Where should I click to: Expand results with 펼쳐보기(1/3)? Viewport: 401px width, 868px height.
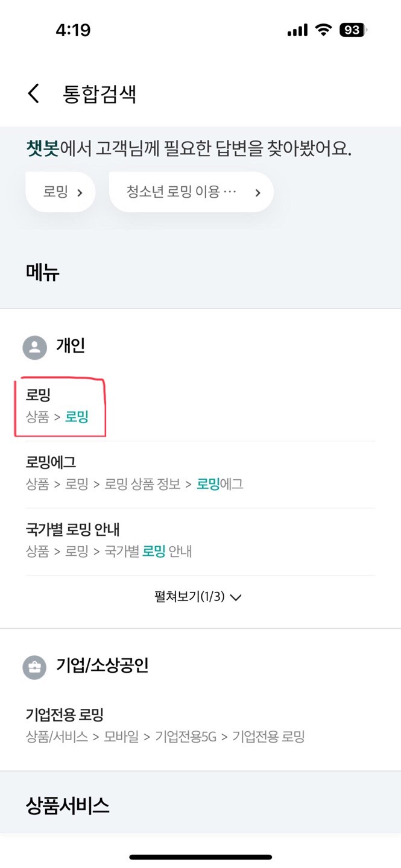(x=189, y=597)
